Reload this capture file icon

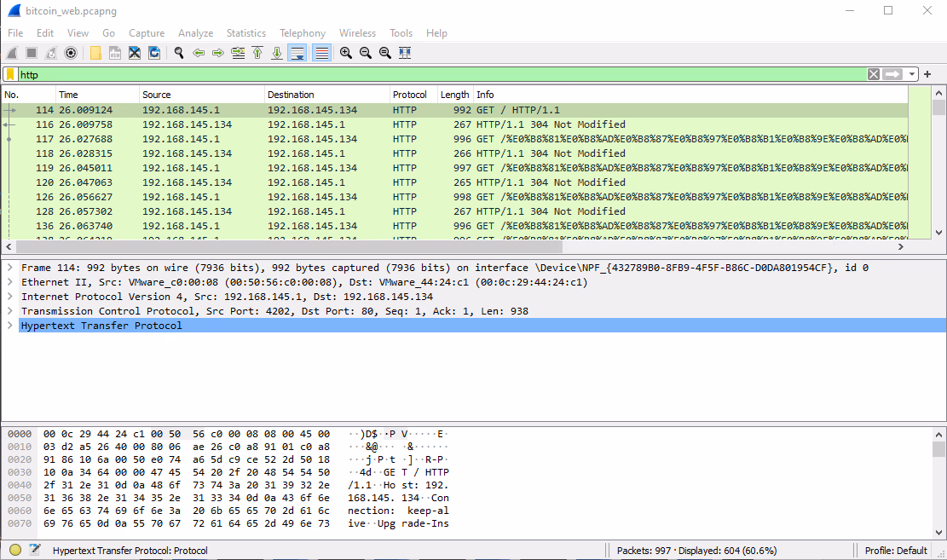click(154, 53)
